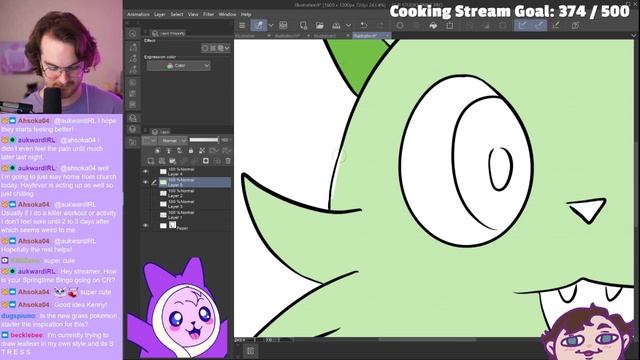Click the Color Wheel panel icon in dock
640x360 pixels.
(133, 83)
